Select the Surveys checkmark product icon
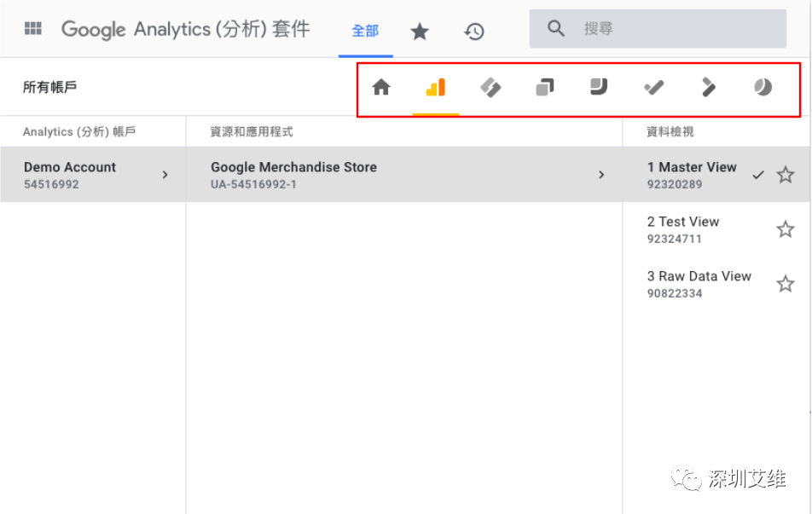The width and height of the screenshot is (812, 514). (x=653, y=88)
